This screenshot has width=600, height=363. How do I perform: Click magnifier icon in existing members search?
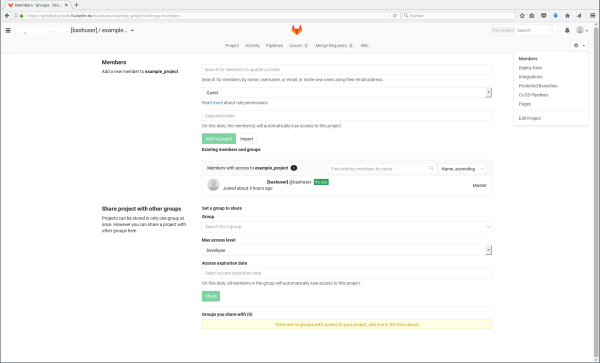[x=431, y=168]
